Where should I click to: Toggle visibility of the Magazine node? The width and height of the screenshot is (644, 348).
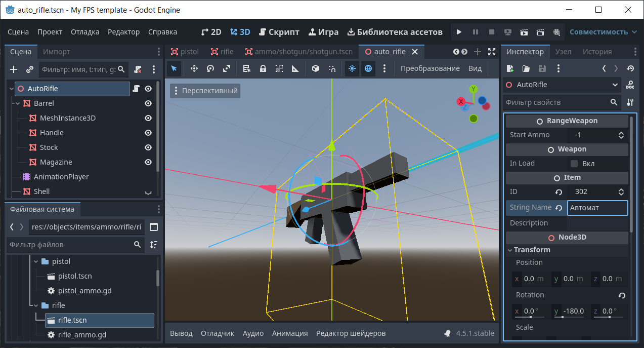coord(148,162)
